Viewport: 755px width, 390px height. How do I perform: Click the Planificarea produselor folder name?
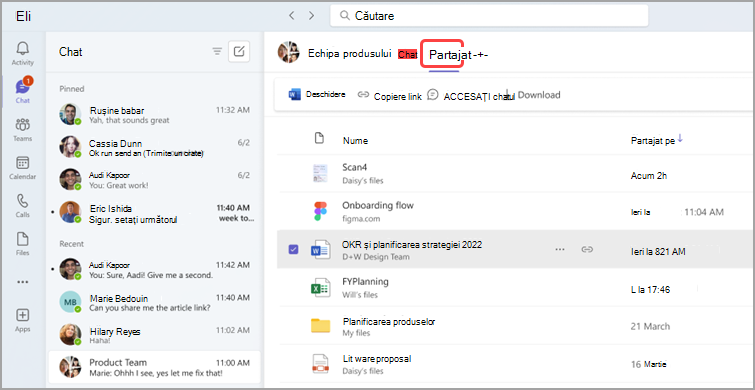(x=389, y=321)
